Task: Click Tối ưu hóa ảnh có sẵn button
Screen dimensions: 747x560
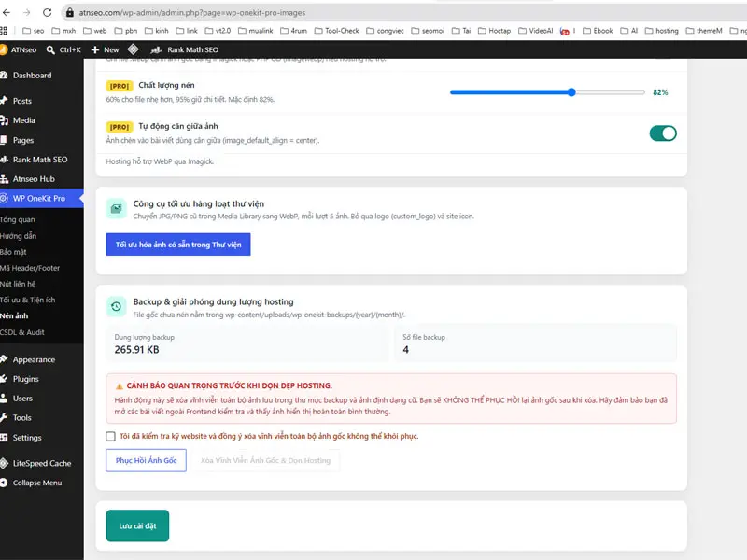Action: tap(178, 245)
